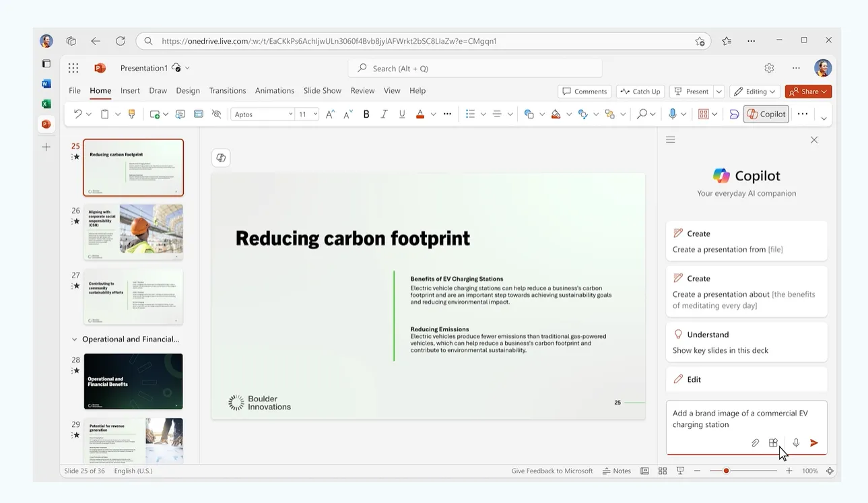Click the Copilot microphone icon
This screenshot has width=868, height=503.
point(796,443)
